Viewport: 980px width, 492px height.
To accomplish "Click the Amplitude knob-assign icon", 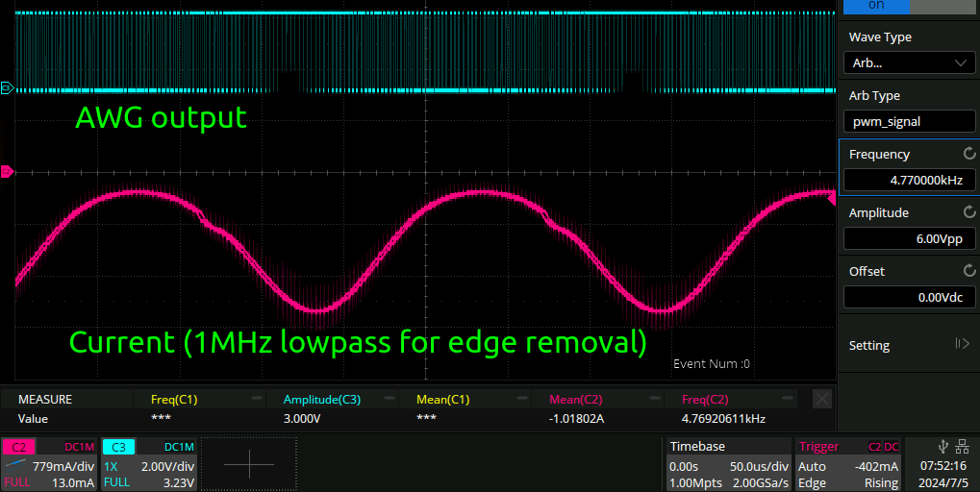I will (x=969, y=212).
